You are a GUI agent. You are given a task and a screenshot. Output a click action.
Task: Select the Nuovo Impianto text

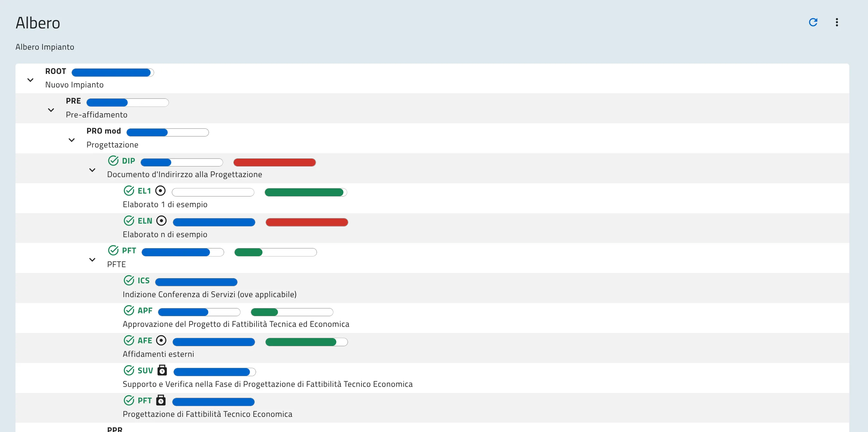click(74, 85)
